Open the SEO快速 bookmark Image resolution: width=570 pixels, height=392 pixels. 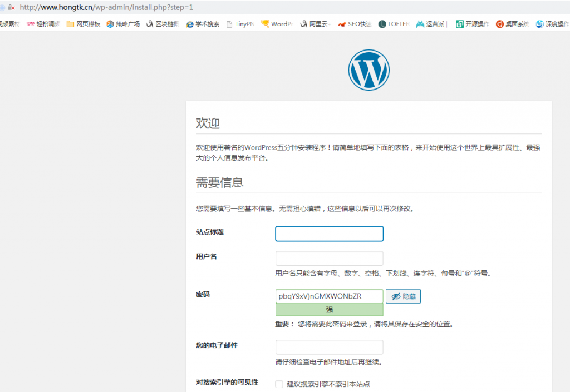point(355,24)
